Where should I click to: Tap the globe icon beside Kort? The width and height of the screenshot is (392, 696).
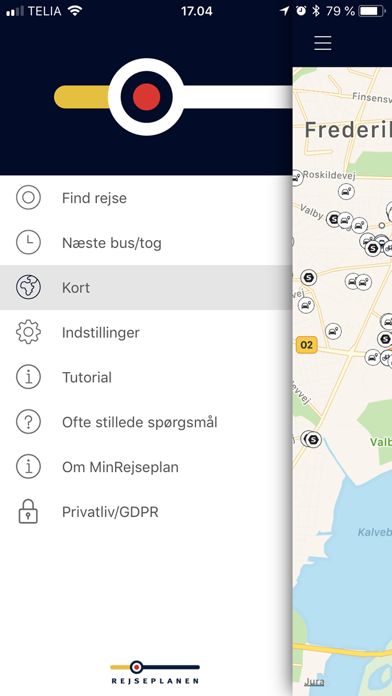28,287
